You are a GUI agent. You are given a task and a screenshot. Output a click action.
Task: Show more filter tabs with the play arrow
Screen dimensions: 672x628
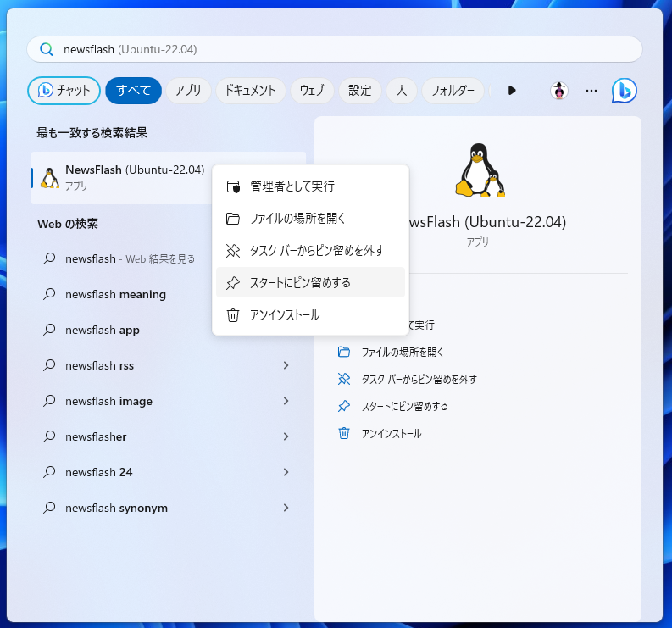[512, 91]
